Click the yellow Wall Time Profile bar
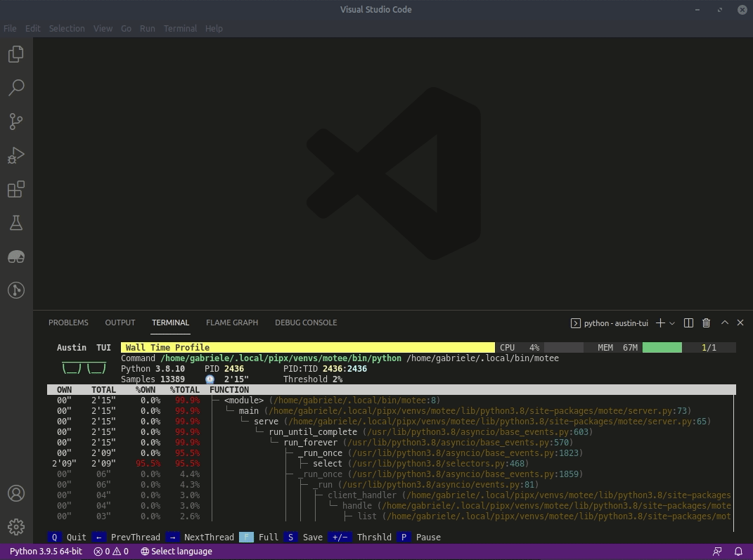This screenshot has height=560, width=753. 307,347
